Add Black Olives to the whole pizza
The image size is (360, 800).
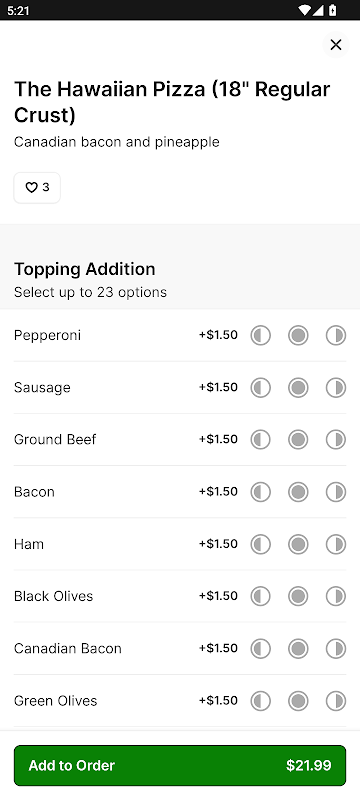pyautogui.click(x=298, y=596)
